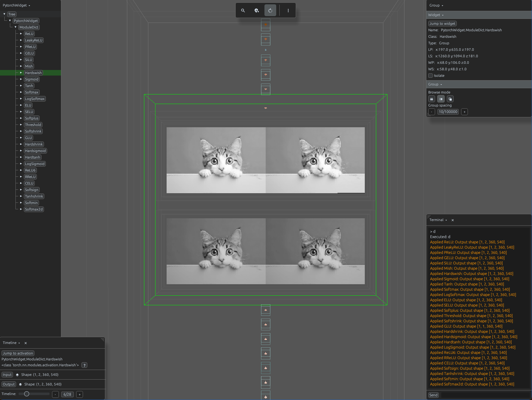Viewport: 532px width, 400px height.
Task: Select the stacked rows browse mode icon
Action: [432, 99]
